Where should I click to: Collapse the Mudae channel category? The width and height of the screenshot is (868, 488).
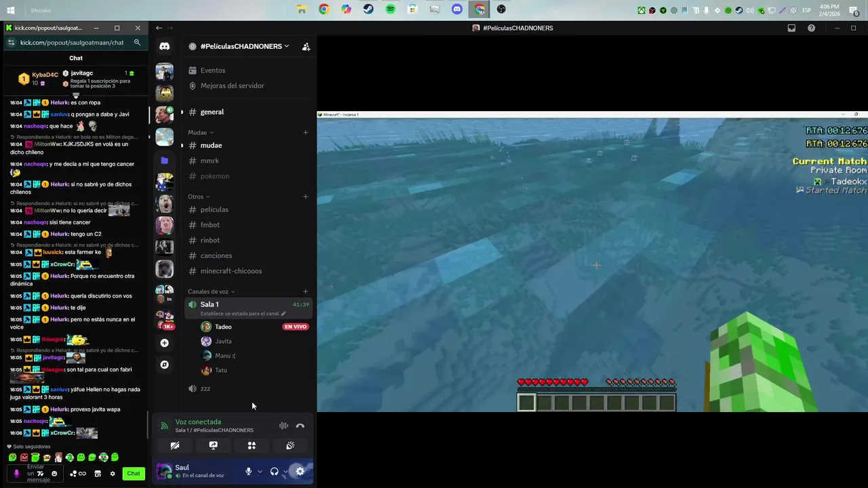tap(201, 132)
